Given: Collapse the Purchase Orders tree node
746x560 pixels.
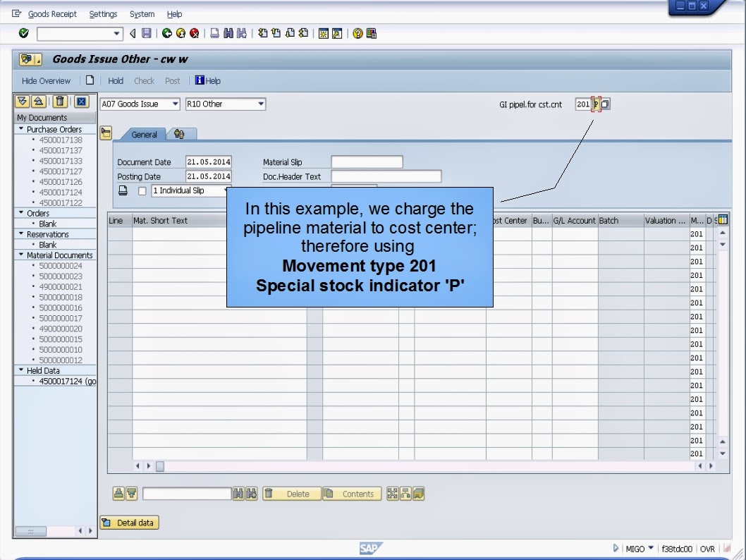Looking at the screenshot, I should point(21,129).
